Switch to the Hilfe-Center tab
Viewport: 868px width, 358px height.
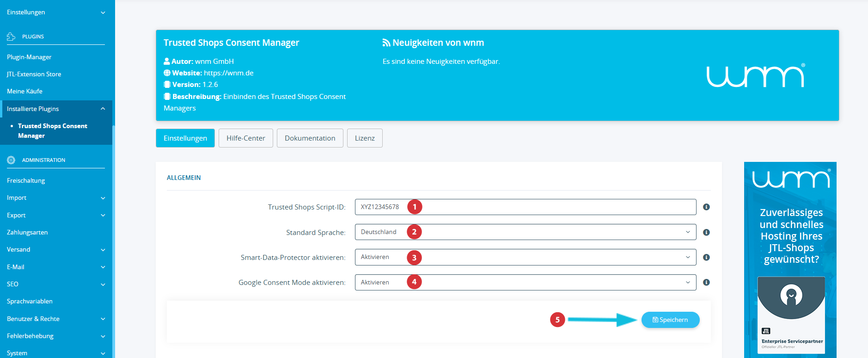pyautogui.click(x=246, y=138)
